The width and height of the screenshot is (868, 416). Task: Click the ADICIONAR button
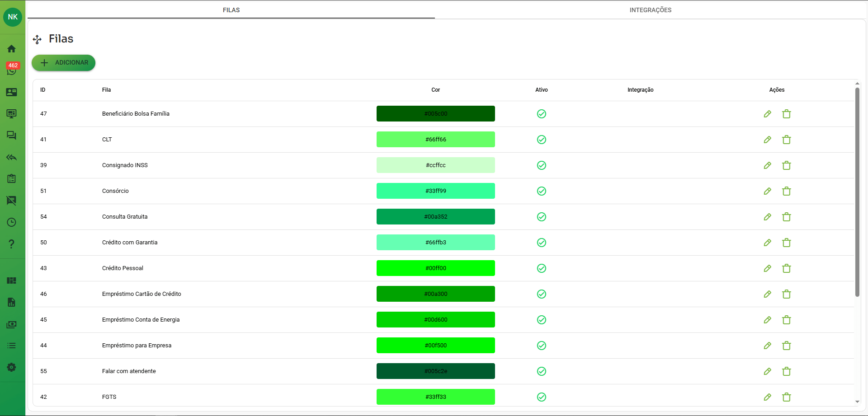(64, 63)
